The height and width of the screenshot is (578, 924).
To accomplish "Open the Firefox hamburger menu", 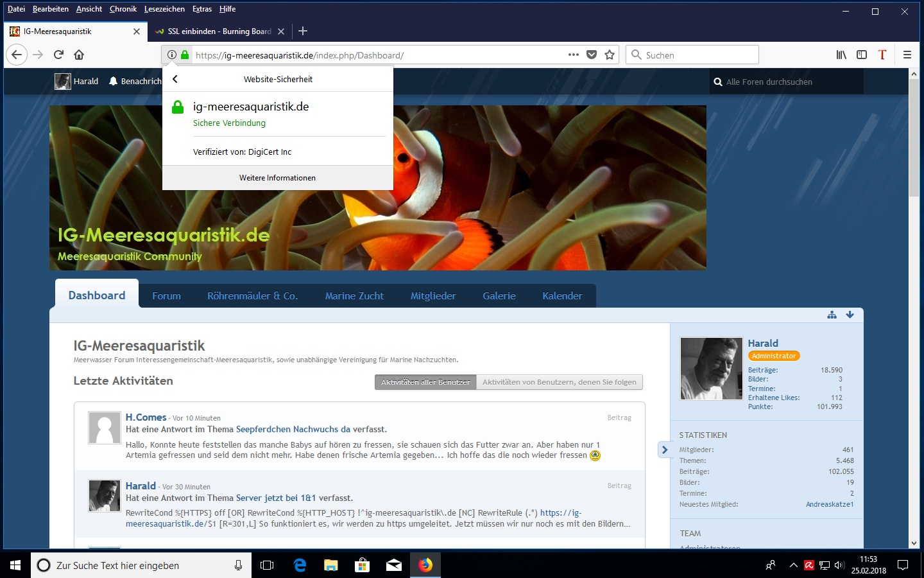I will [907, 55].
